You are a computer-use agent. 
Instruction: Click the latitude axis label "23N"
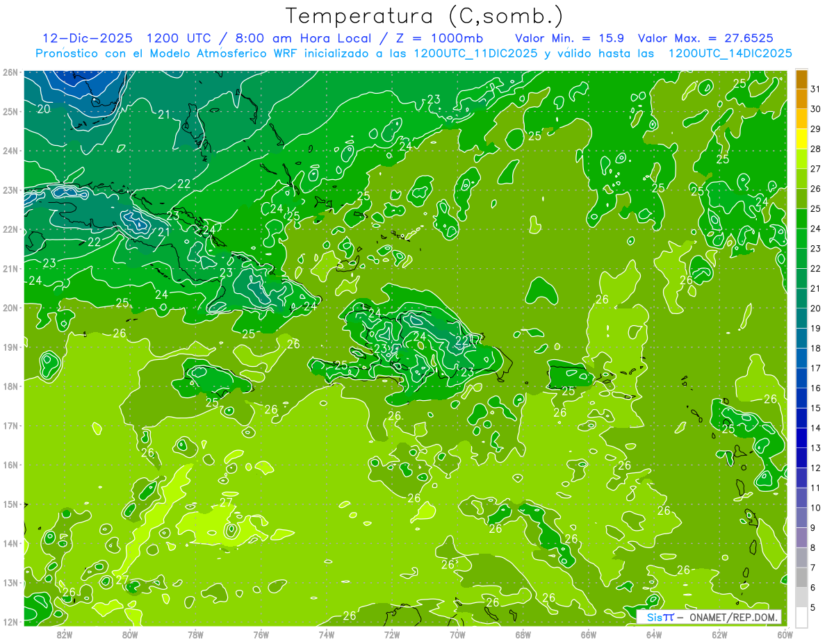(10, 190)
